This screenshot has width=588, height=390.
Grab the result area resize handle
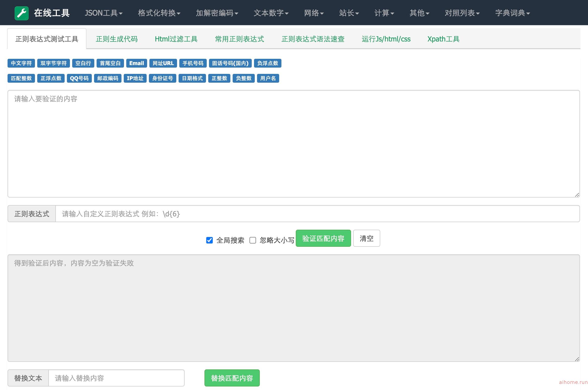[577, 359]
